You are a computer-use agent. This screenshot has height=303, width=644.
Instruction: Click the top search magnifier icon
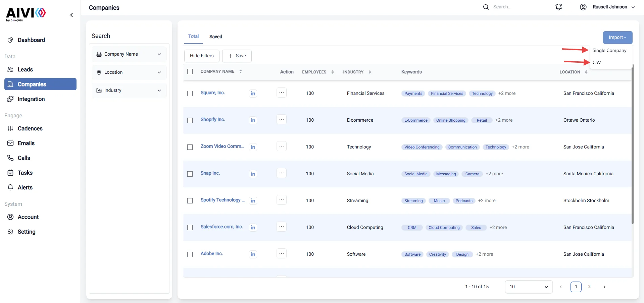[x=486, y=7]
